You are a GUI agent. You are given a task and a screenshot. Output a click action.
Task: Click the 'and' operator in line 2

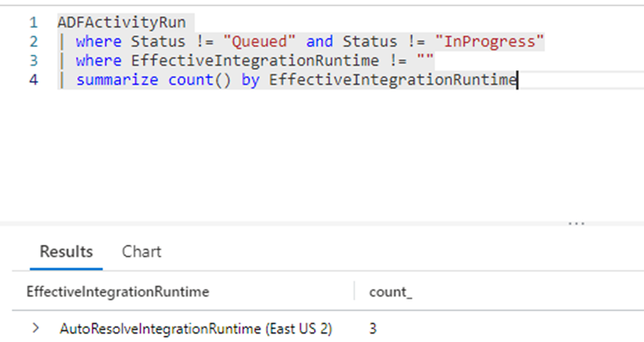click(319, 42)
